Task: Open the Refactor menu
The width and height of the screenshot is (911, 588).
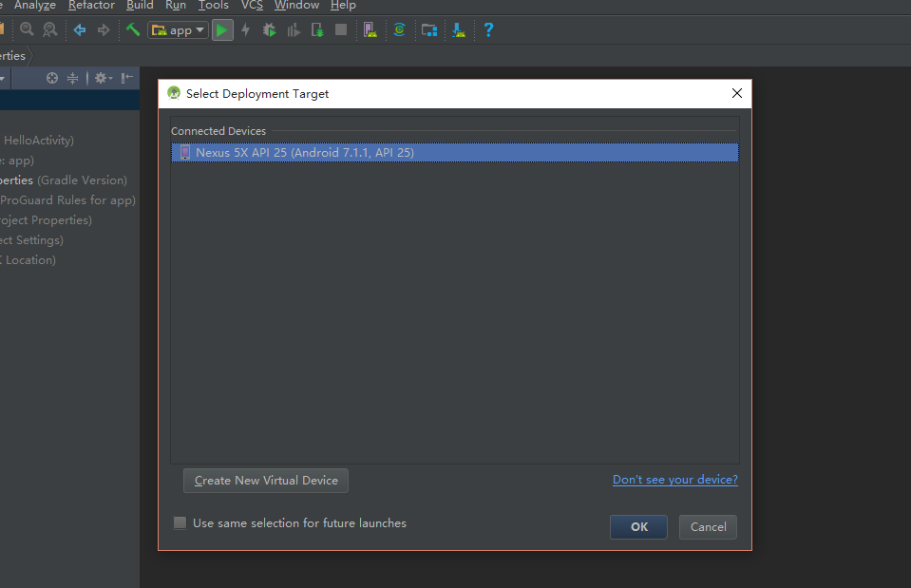Action: pyautogui.click(x=92, y=6)
